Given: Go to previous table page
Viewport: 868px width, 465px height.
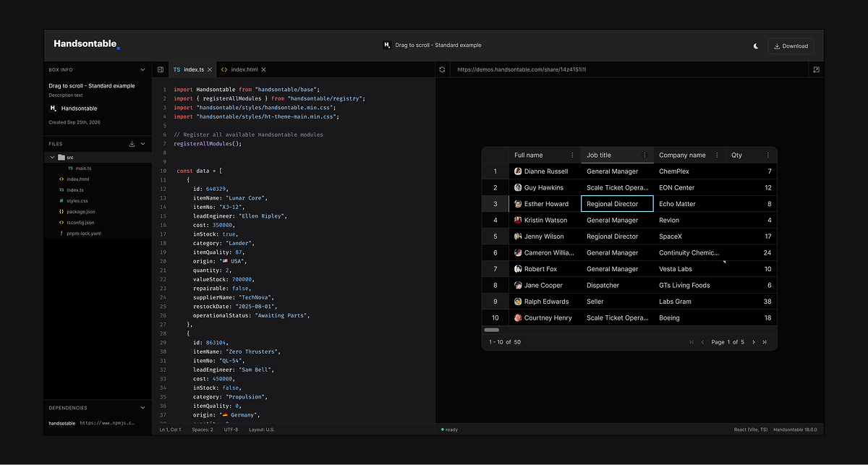Looking at the screenshot, I should pos(702,342).
